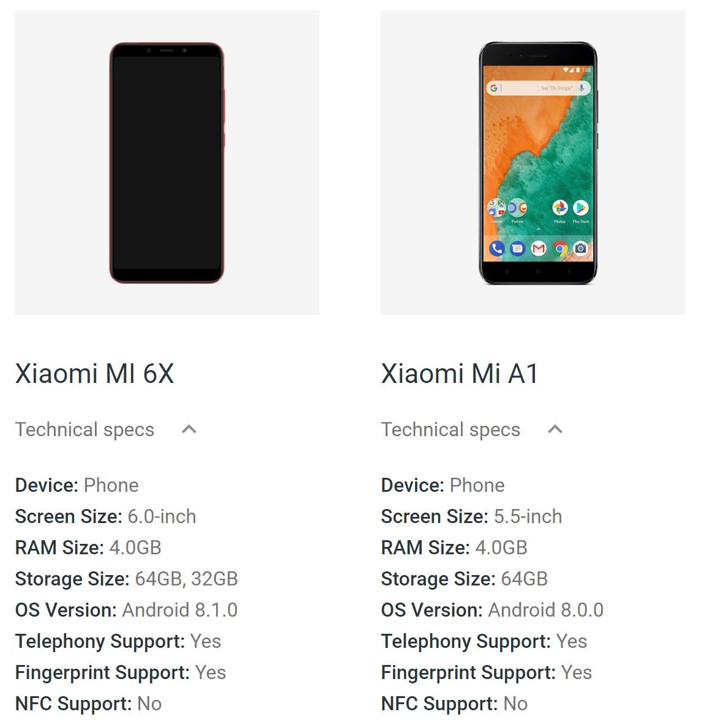Open the Xiaomi MI 6X phone image
Viewport: 702px width, 728px height.
(167, 163)
